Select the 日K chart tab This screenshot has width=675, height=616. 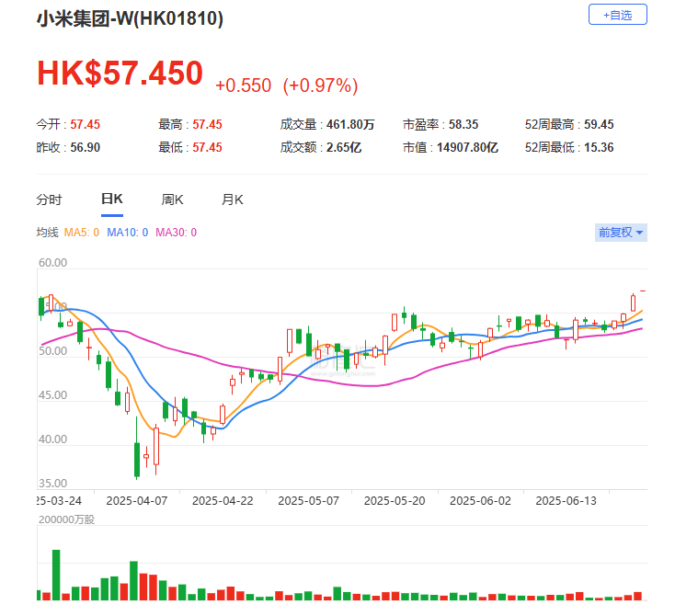(x=112, y=200)
